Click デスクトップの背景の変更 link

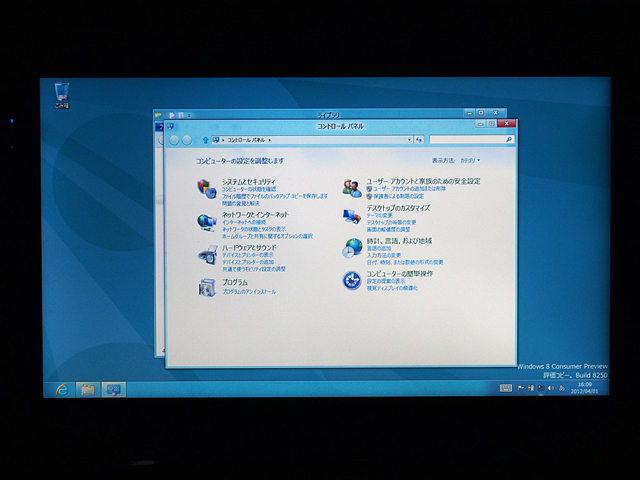pyautogui.click(x=391, y=222)
